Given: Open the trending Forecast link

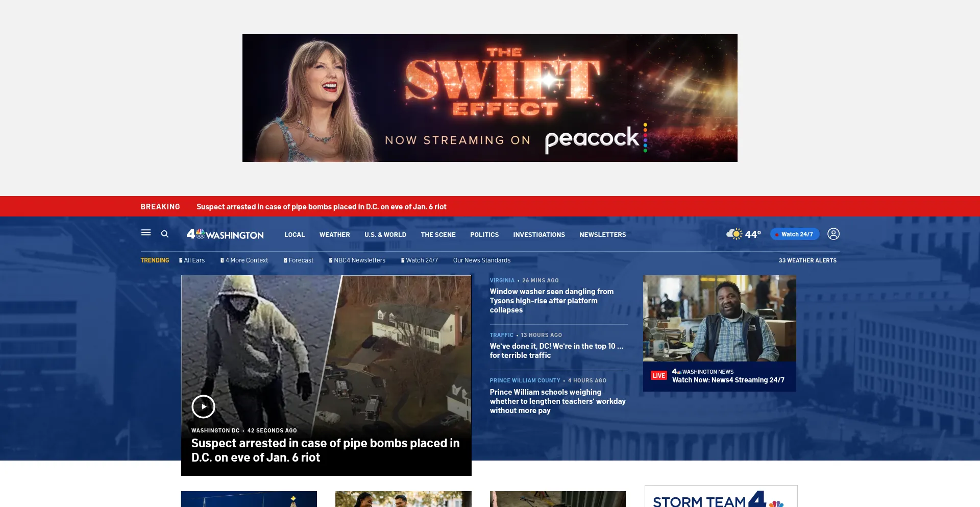Looking at the screenshot, I should 301,260.
